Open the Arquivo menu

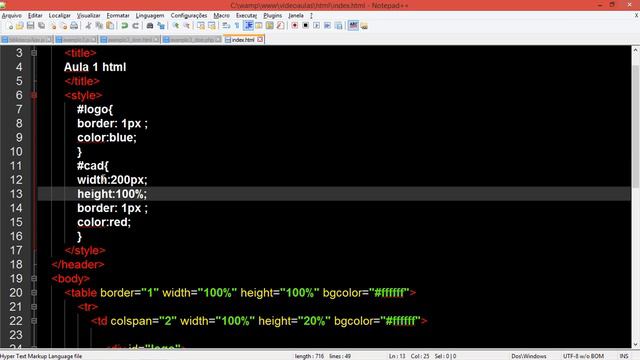coord(12,16)
